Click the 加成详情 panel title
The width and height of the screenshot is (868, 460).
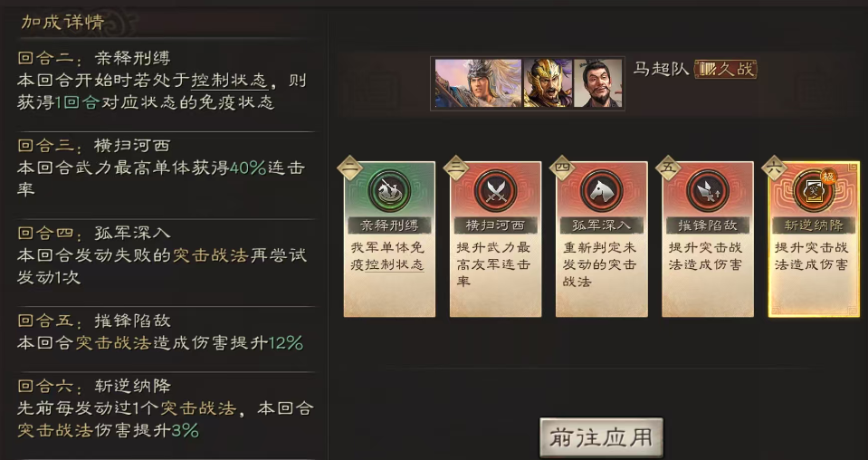click(62, 22)
